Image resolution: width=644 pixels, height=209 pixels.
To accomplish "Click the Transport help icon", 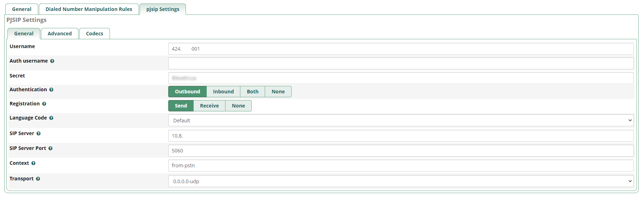I will 38,179.
